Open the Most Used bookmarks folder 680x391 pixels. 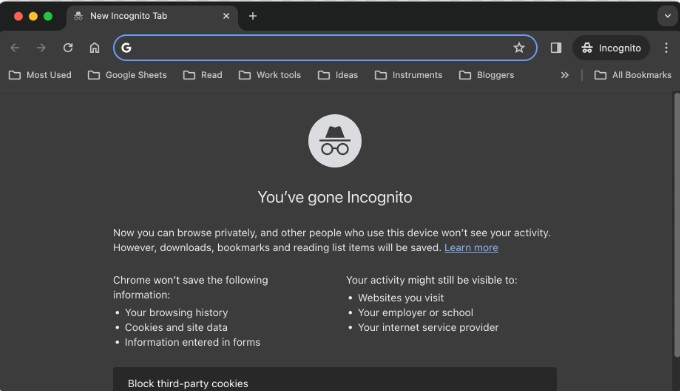coord(40,75)
